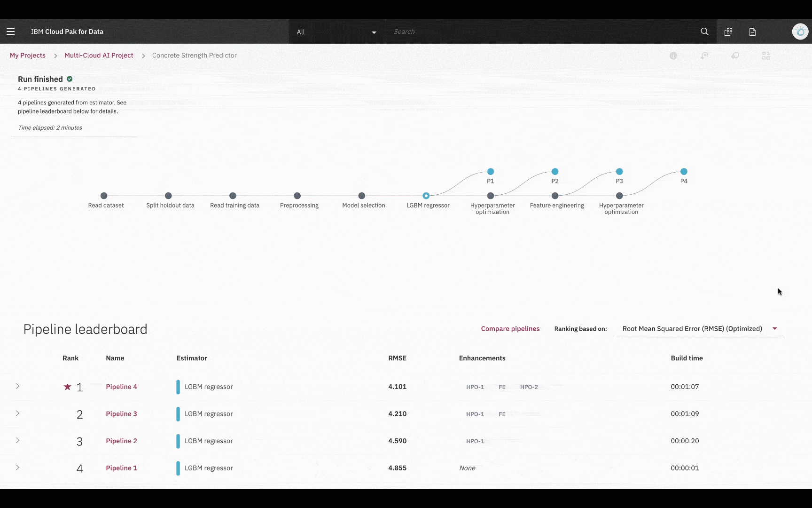812x508 pixels.
Task: Open Pipeline 3 details link
Action: click(121, 414)
